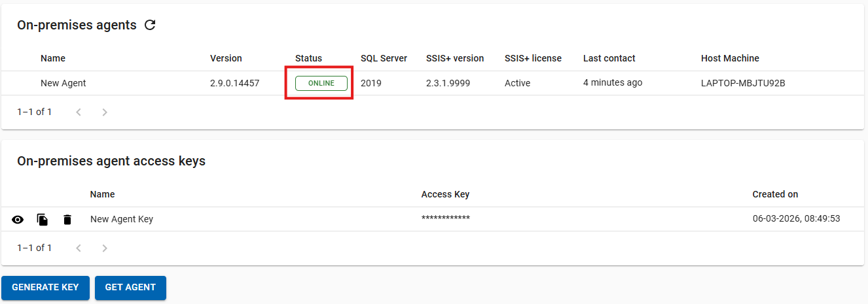Delete the New Agent Key
The image size is (868, 304).
[x=67, y=220]
